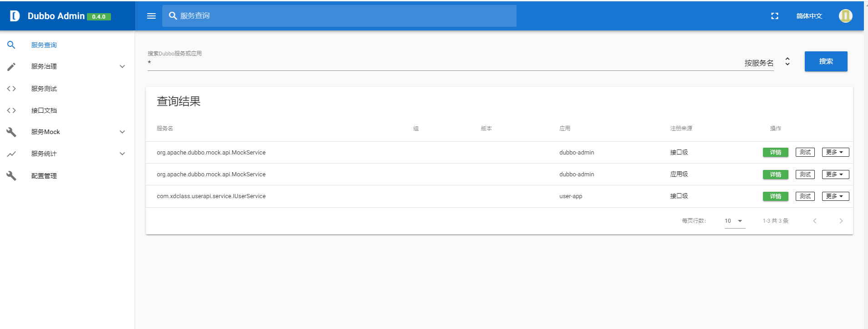Click the blue 搜索 button
This screenshot has height=329, width=868.
point(826,61)
